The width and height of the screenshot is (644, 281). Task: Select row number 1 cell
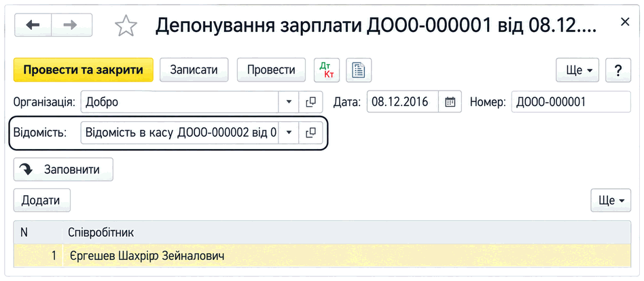click(38, 256)
